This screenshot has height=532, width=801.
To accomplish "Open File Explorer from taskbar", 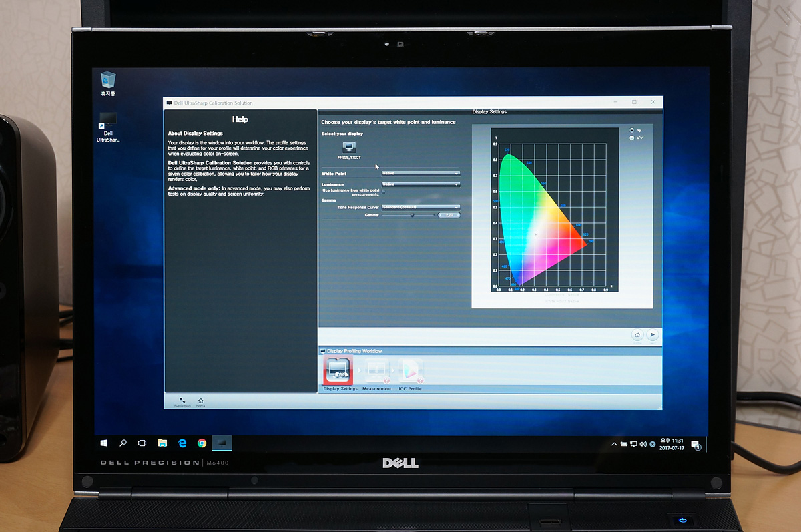I will (162, 443).
